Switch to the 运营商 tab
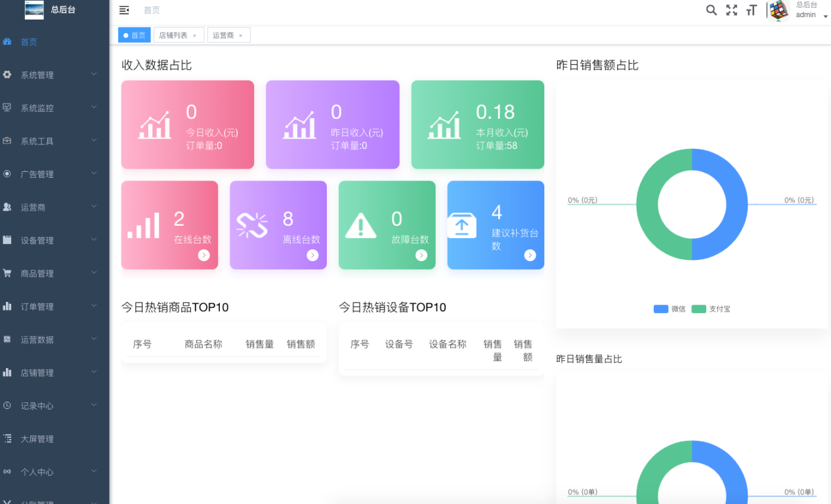The image size is (831, 504). tap(223, 35)
